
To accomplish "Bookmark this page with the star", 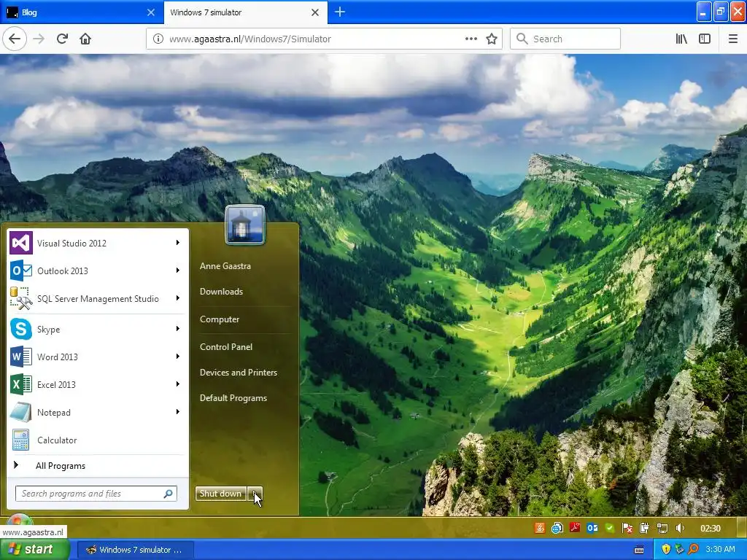I will [492, 39].
